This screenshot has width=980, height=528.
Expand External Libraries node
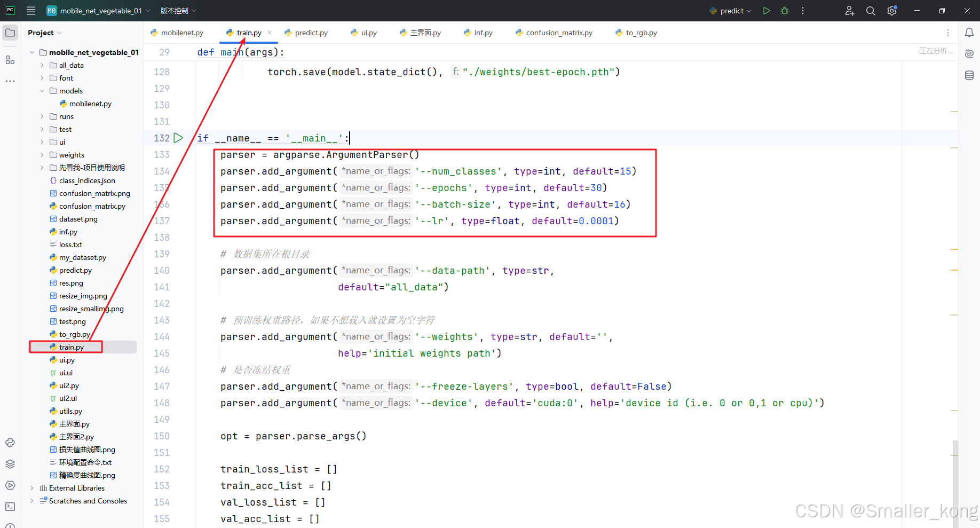coord(32,488)
